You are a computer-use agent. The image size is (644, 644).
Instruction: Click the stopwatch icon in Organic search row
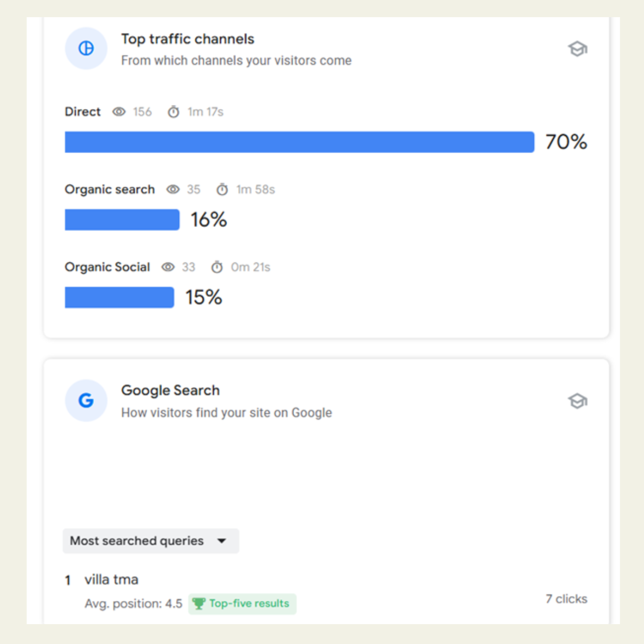coord(222,189)
